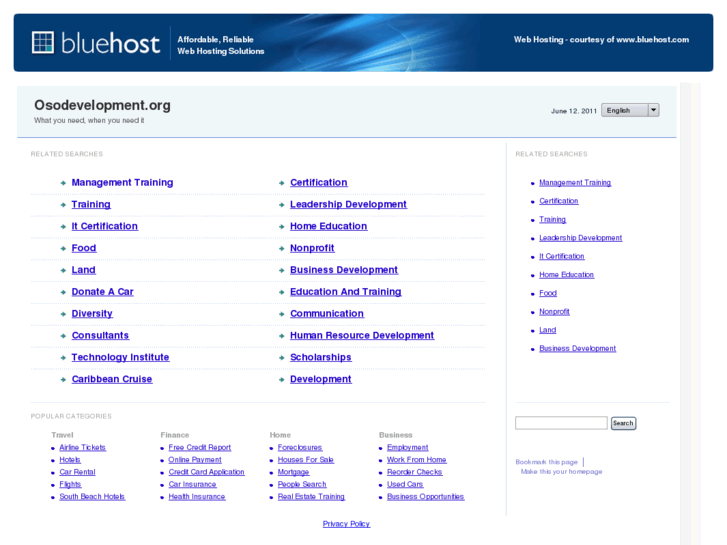Visit the Diversity link
Image resolution: width=727 pixels, height=545 pixels.
pos(92,313)
